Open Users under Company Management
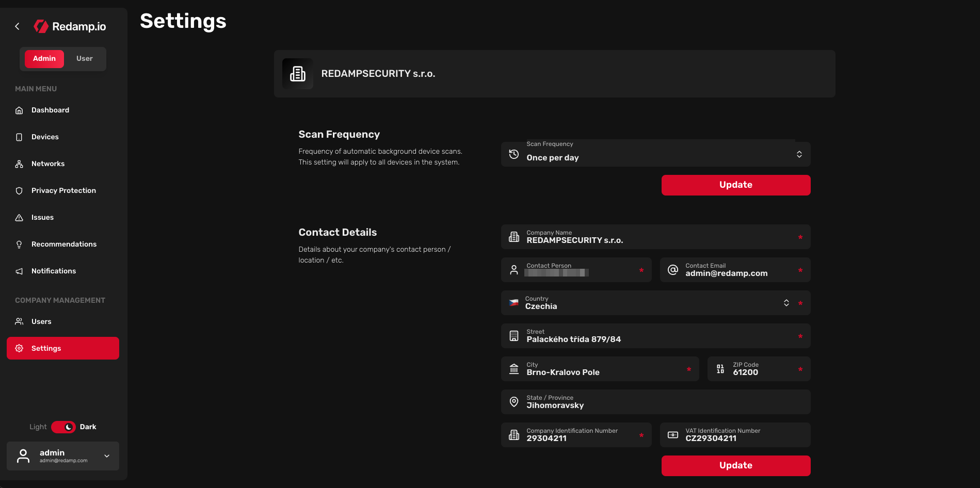This screenshot has width=980, height=488. 63,321
